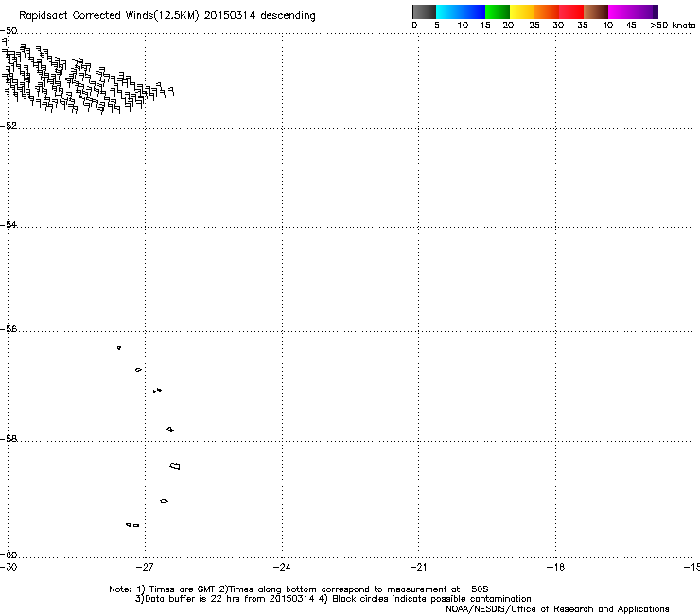Click the brown 35-40 knots color swatch

[x=596, y=11]
